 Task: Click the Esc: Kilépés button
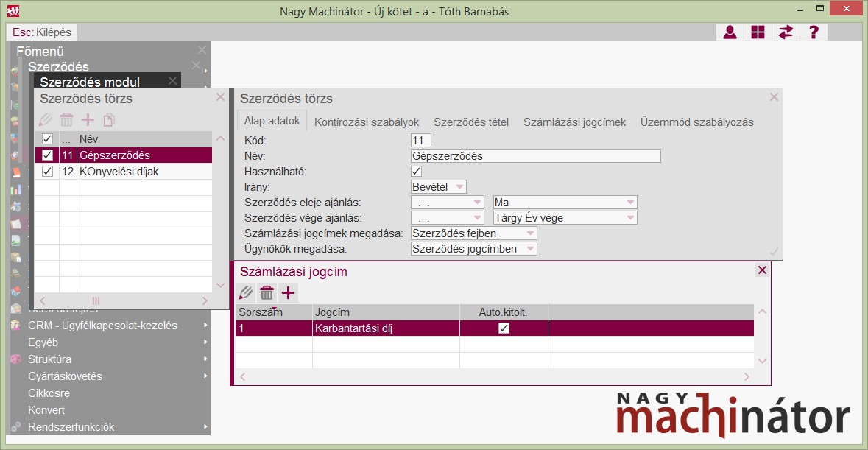(41, 32)
